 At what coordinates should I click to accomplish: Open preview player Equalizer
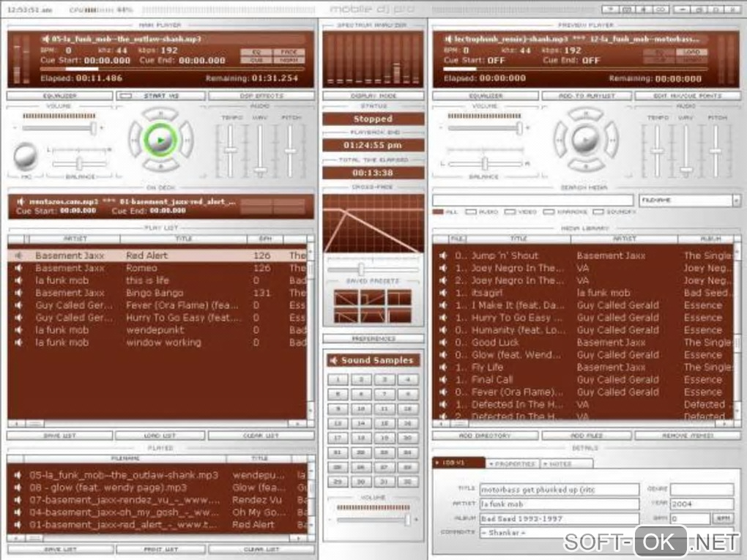(486, 96)
